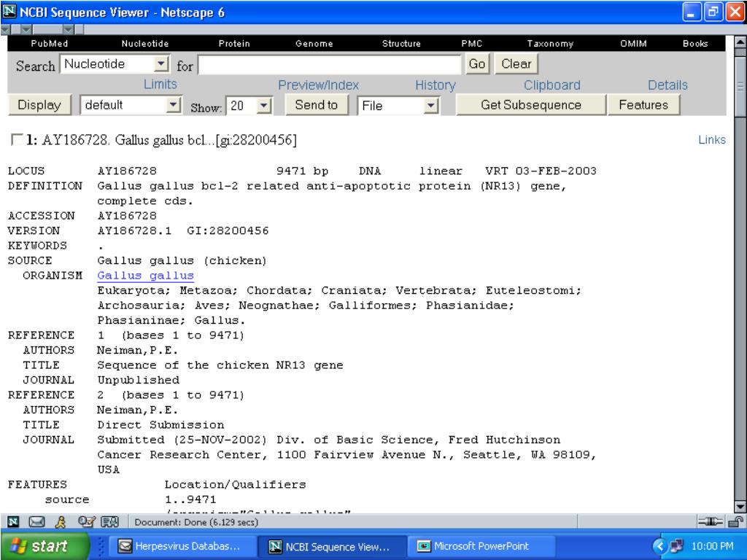The width and height of the screenshot is (747, 560).
Task: Click into the search query text field
Action: (330, 64)
